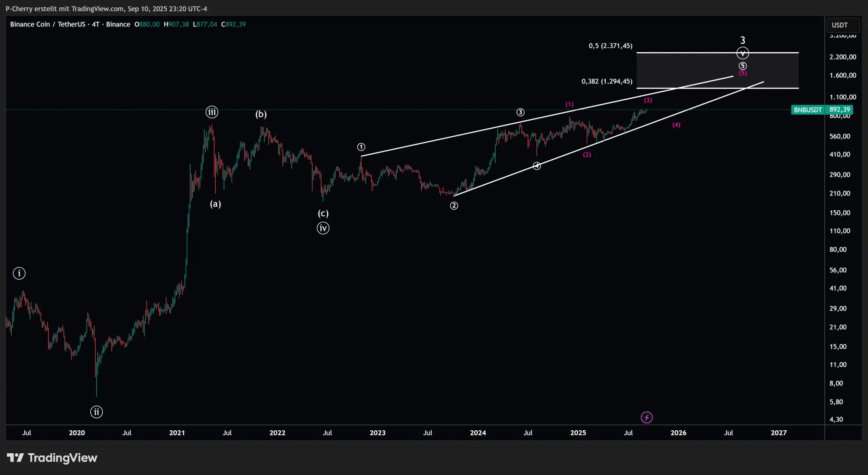Viewport: 868px width, 475px height.
Task: Click the 2024 label on the time axis
Action: 478,433
